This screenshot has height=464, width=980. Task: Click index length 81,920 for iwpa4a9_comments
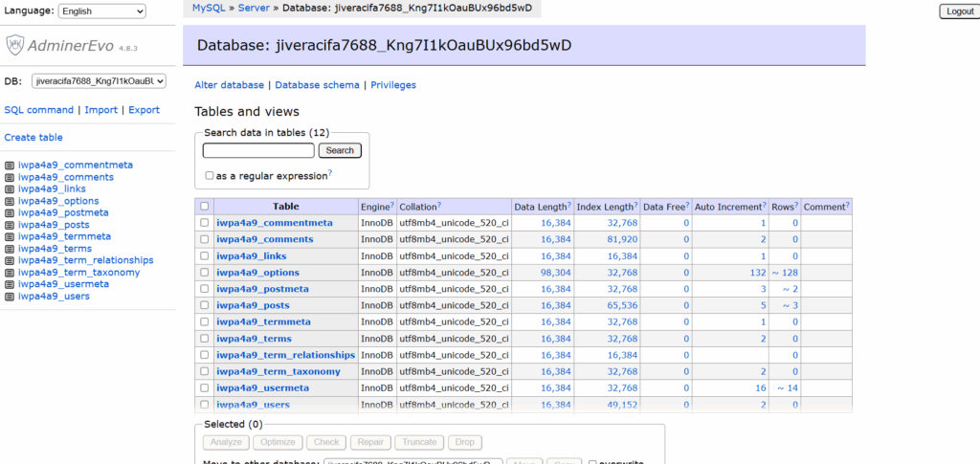tap(622, 240)
